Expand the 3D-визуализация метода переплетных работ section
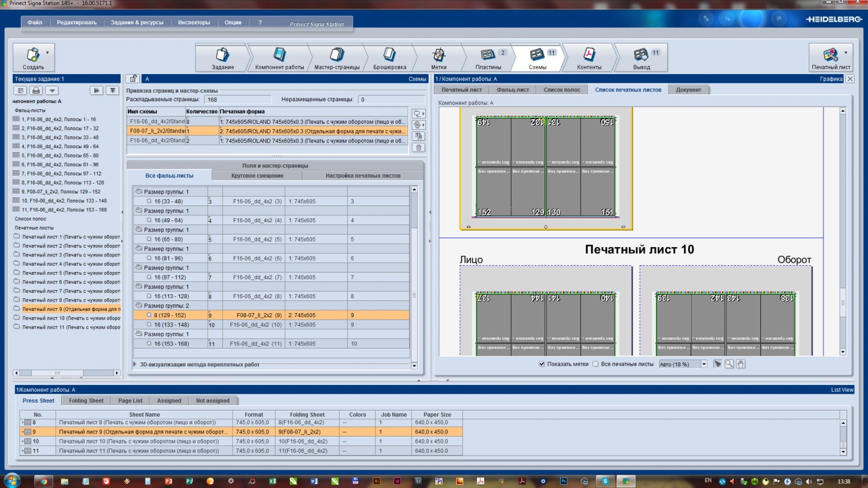Image resolution: width=868 pixels, height=488 pixels. pyautogui.click(x=135, y=365)
